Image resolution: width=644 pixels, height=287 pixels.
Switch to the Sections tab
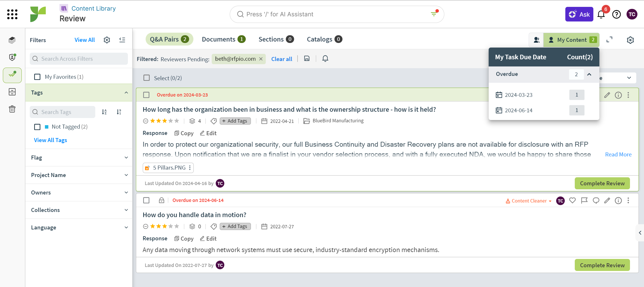(276, 39)
